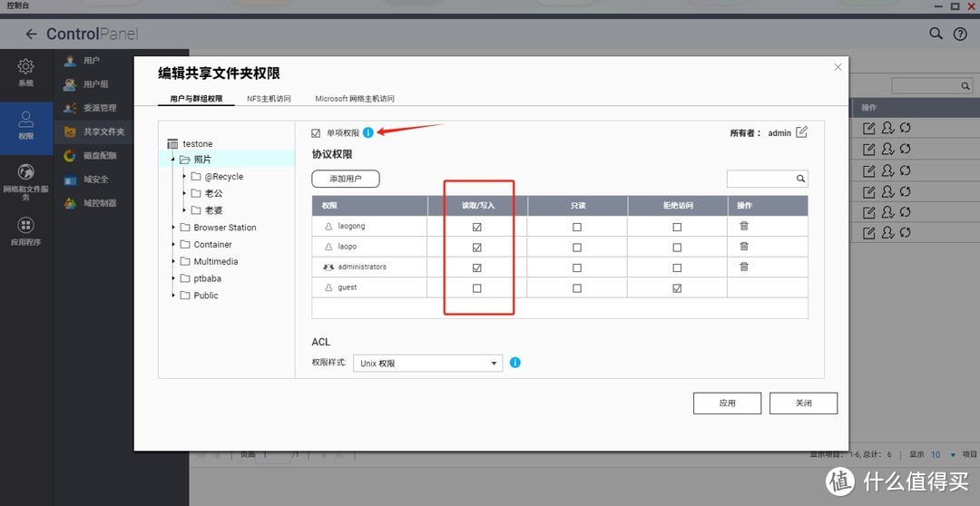Switch to Microsoft 网络主机访问 tab
Screen dimensions: 980x506
tap(355, 99)
